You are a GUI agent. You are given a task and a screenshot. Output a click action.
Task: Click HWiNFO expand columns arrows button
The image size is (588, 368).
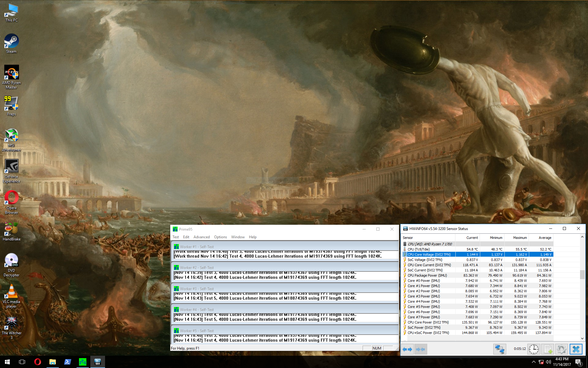[407, 349]
